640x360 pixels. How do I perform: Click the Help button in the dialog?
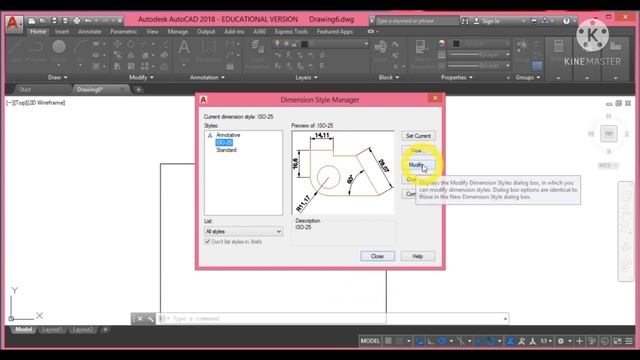click(x=418, y=256)
